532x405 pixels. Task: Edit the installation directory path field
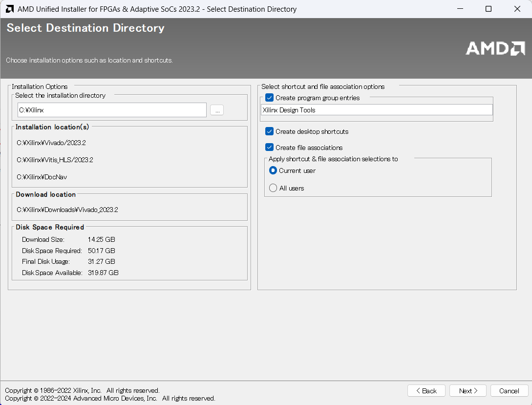tap(112, 110)
